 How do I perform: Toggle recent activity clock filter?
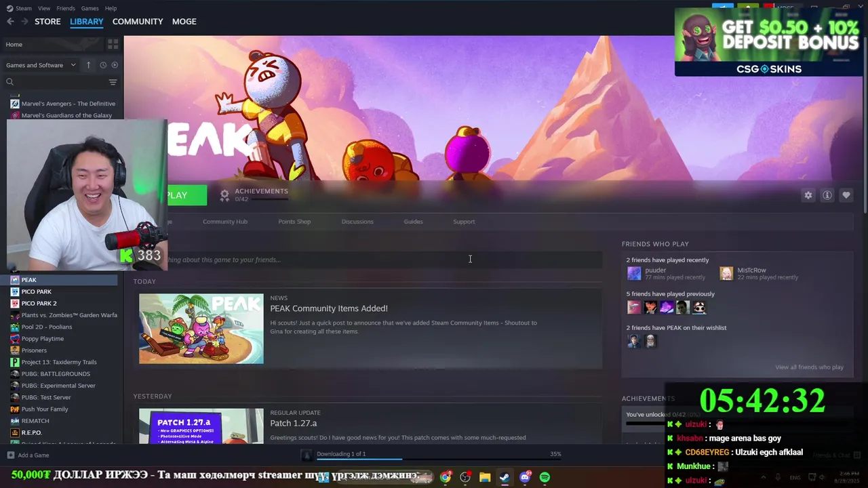click(x=103, y=65)
